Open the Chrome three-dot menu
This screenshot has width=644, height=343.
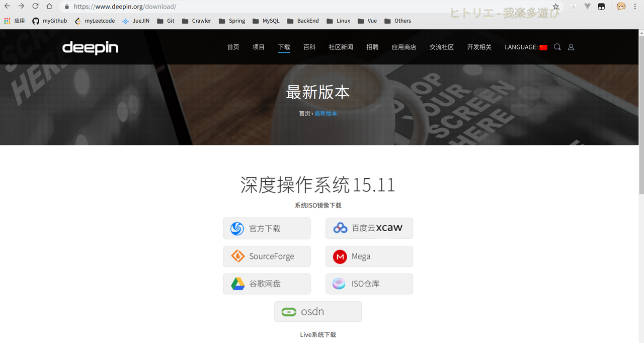(635, 7)
